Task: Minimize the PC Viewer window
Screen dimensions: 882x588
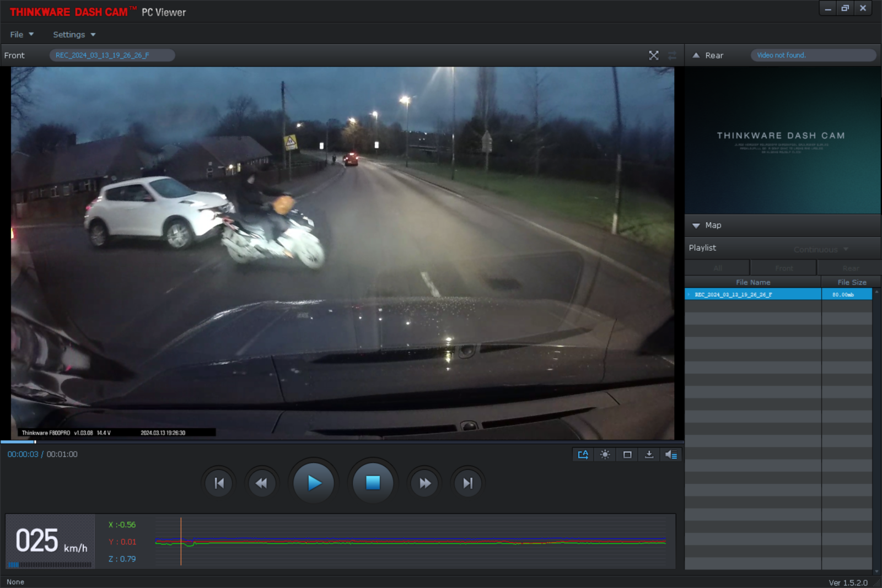Action: tap(828, 8)
